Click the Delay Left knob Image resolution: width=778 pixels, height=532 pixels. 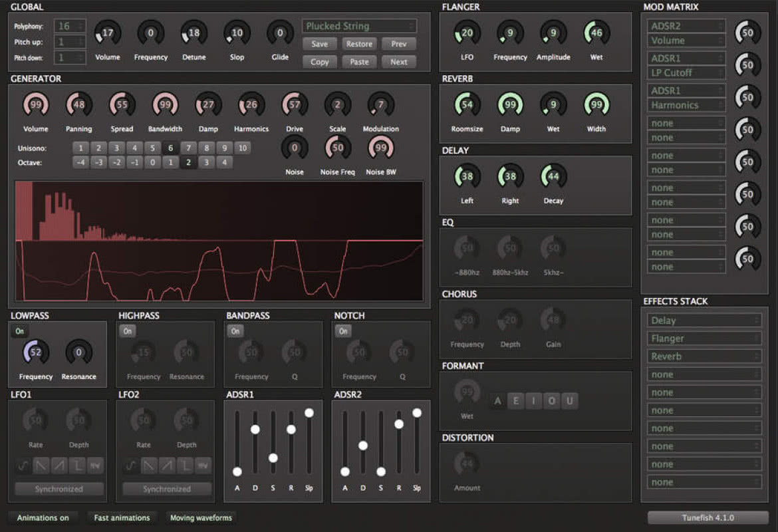[x=467, y=177]
